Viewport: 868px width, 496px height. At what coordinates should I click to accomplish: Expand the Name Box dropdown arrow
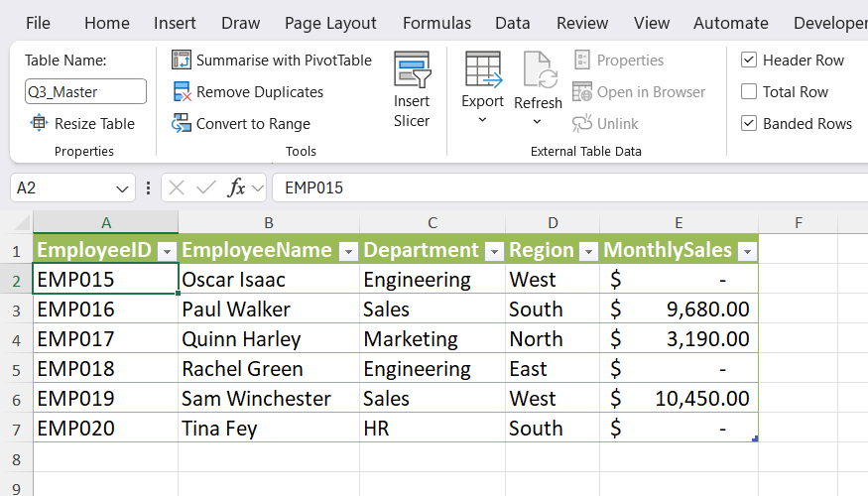[x=122, y=189]
